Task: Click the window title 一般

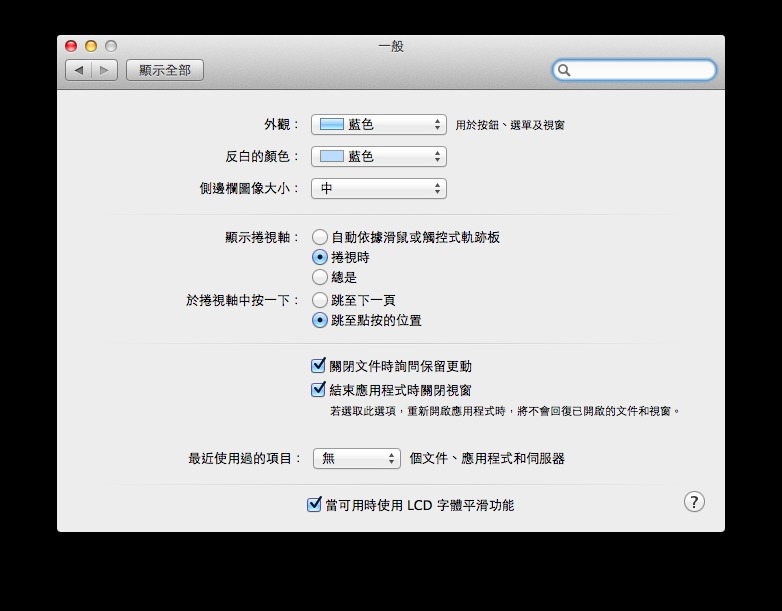Action: (391, 46)
